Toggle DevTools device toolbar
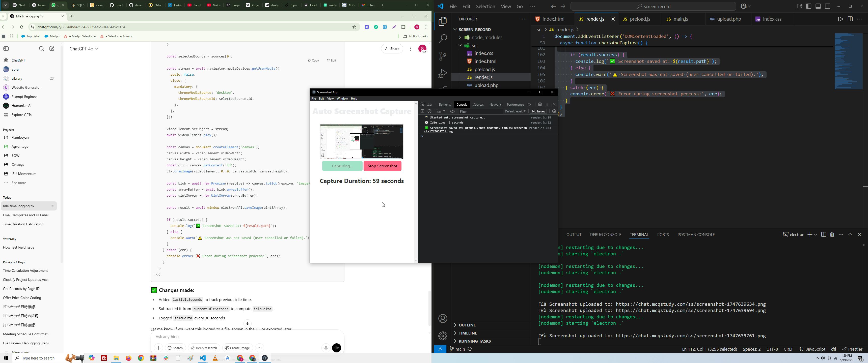This screenshot has height=363, width=868. tap(430, 105)
